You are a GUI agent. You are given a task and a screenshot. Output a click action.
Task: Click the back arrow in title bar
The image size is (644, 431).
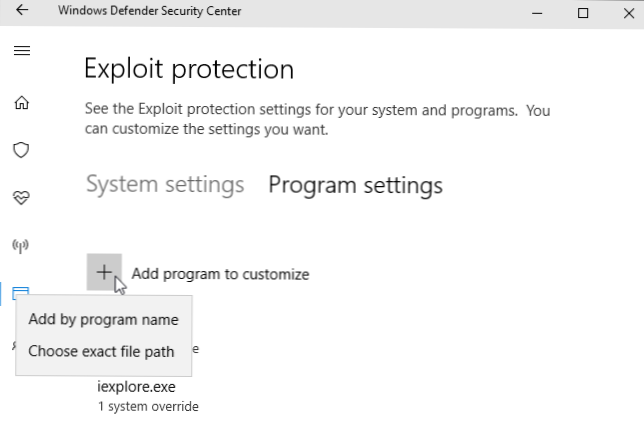click(22, 12)
